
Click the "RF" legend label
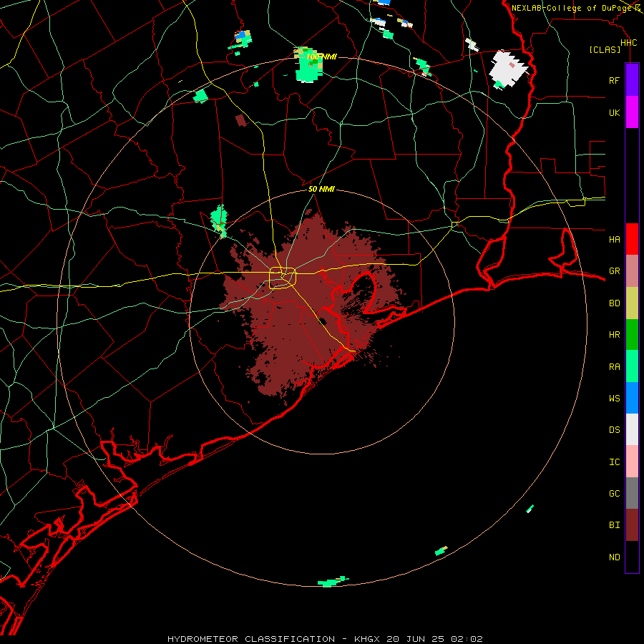coord(614,80)
